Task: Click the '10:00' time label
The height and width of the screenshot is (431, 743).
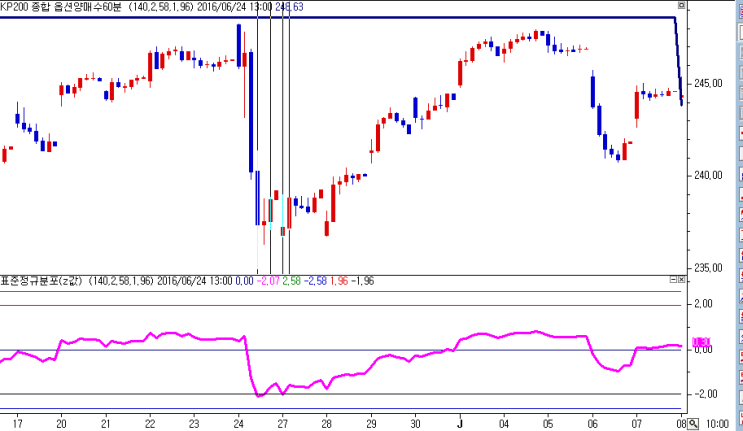Action: point(717,423)
